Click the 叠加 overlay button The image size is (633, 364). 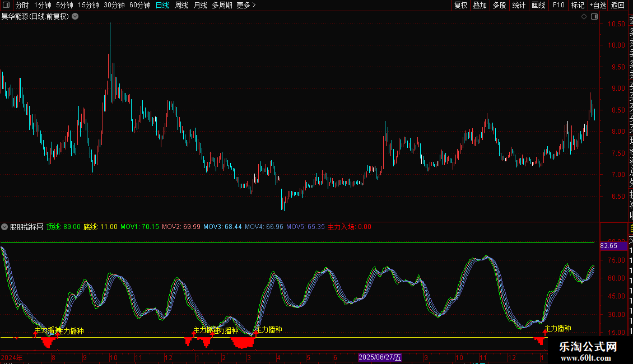click(480, 5)
